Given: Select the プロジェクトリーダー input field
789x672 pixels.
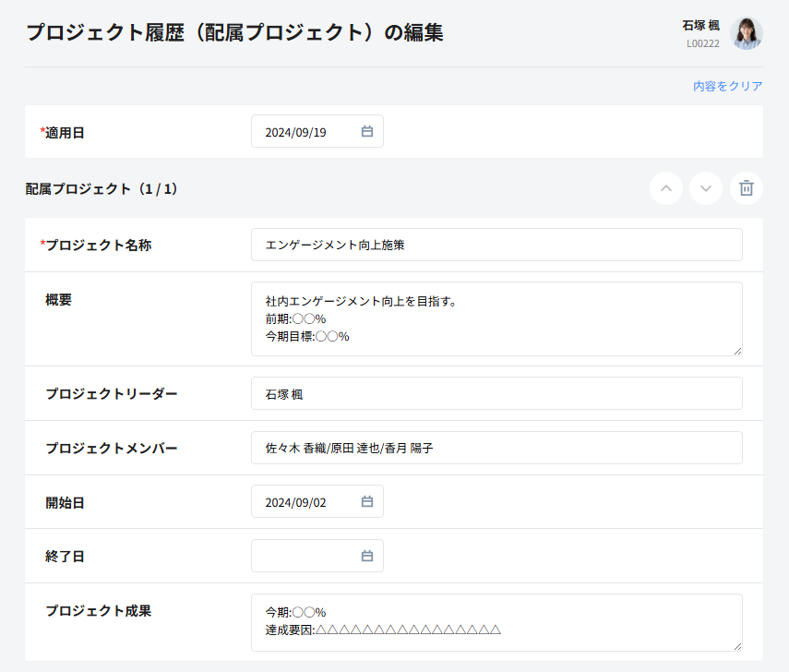Looking at the screenshot, I should [496, 393].
